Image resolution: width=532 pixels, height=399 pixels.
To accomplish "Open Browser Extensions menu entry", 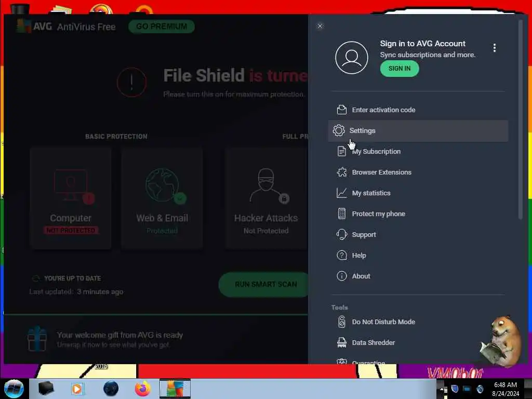I will pyautogui.click(x=418, y=172).
